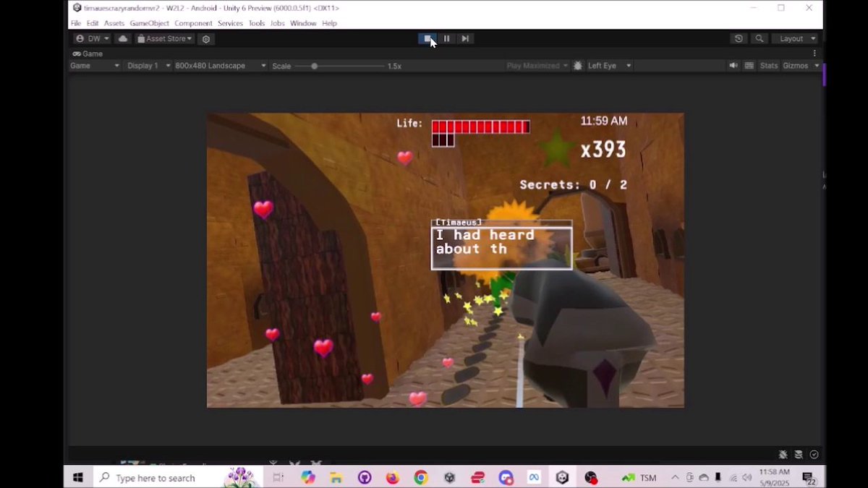
Task: Adjust the Game view Scale slider
Action: click(314, 65)
